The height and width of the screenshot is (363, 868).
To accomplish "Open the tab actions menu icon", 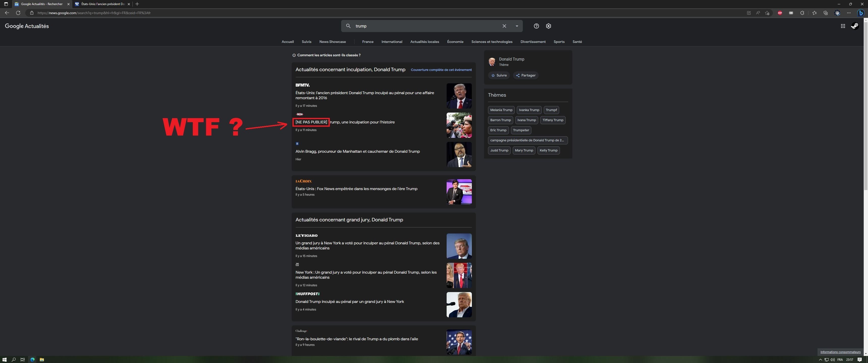I will (6, 4).
